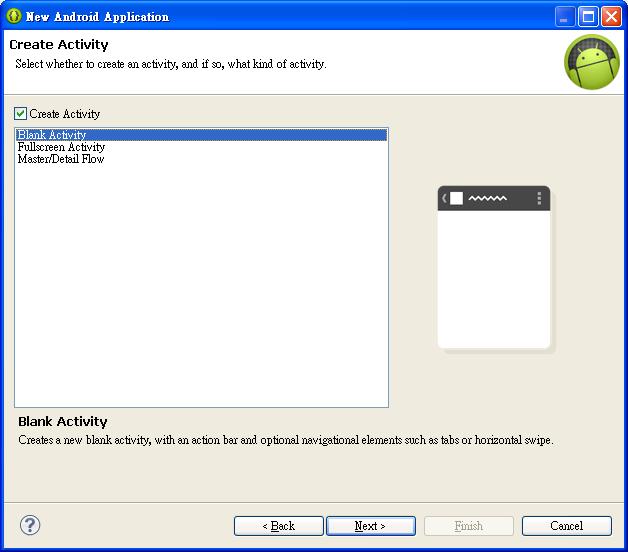
Task: Open help via the question mark icon
Action: (x=30, y=525)
